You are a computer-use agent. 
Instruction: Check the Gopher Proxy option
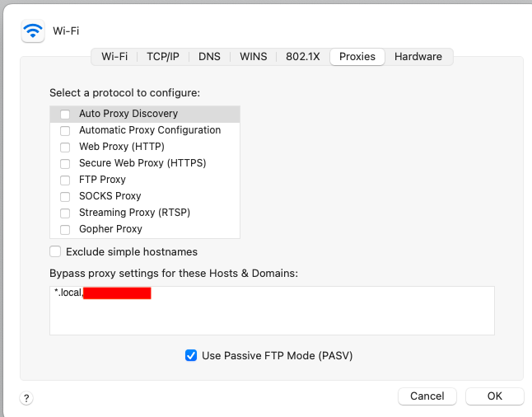(65, 230)
